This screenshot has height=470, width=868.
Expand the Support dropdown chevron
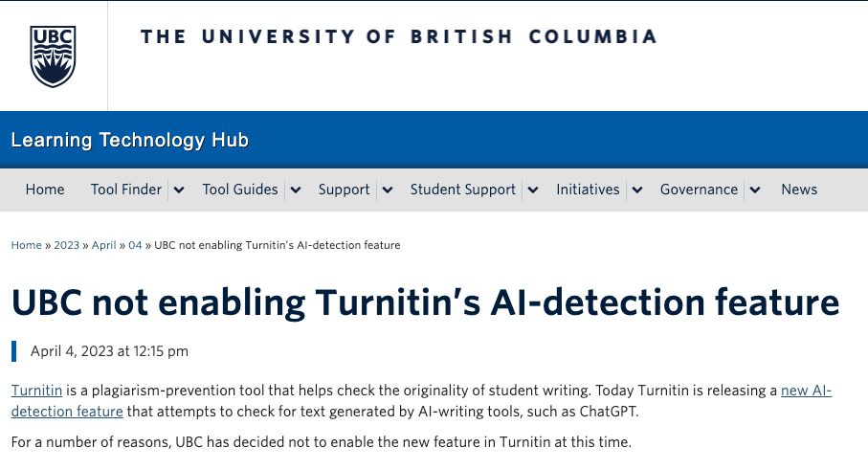click(387, 190)
